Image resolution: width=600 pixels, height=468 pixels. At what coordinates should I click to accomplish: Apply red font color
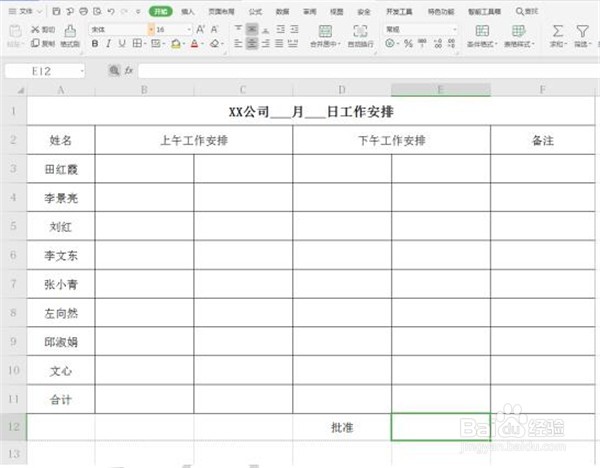(x=194, y=44)
